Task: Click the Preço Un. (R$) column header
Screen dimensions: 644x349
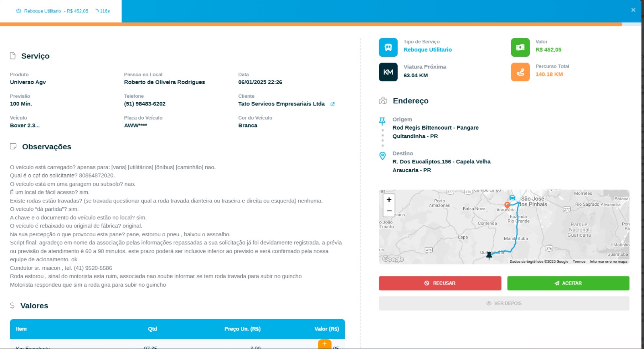Action: click(x=243, y=329)
